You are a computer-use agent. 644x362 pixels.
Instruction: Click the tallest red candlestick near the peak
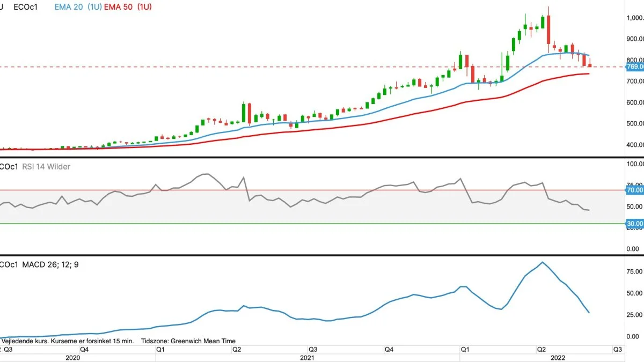coord(548,30)
